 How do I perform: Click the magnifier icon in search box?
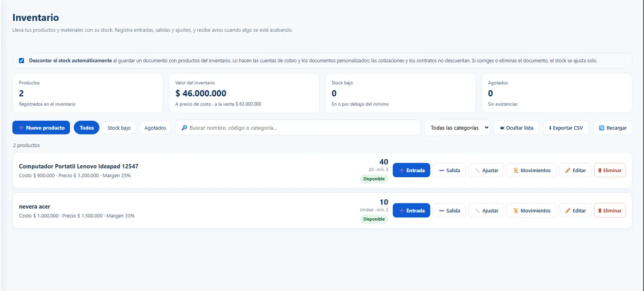tap(184, 128)
